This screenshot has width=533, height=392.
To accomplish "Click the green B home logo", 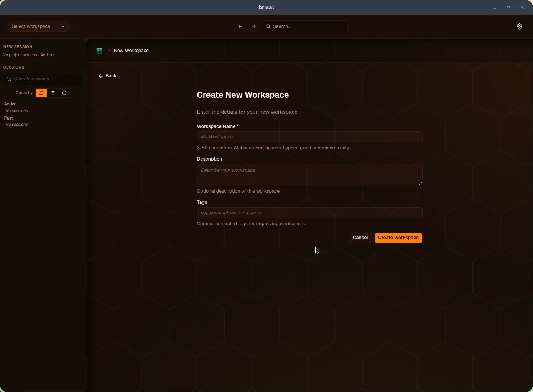I will [x=100, y=51].
